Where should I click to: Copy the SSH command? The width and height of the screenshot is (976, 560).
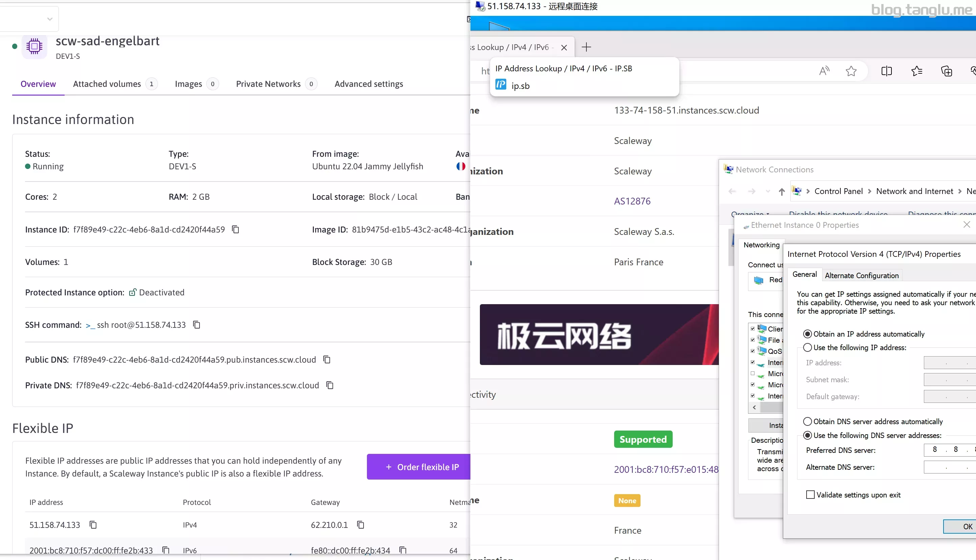click(197, 325)
